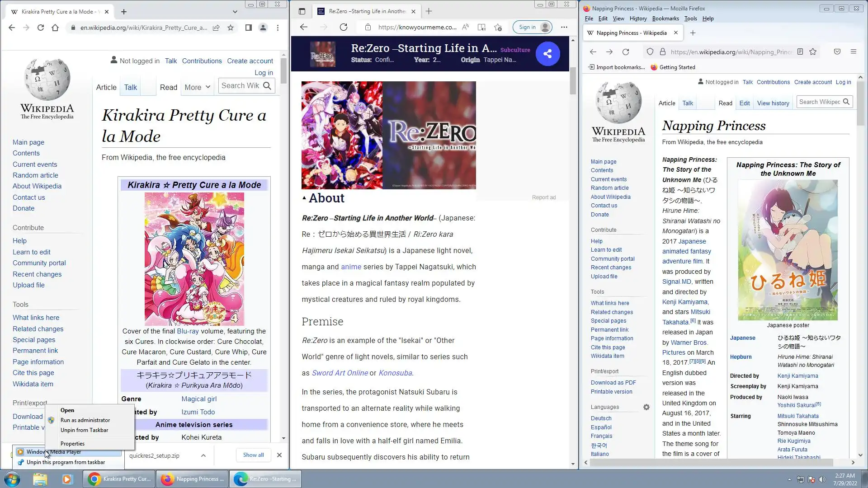Switch to View history tab on Napping Princess
This screenshot has width=868, height=488.
pyautogui.click(x=773, y=103)
